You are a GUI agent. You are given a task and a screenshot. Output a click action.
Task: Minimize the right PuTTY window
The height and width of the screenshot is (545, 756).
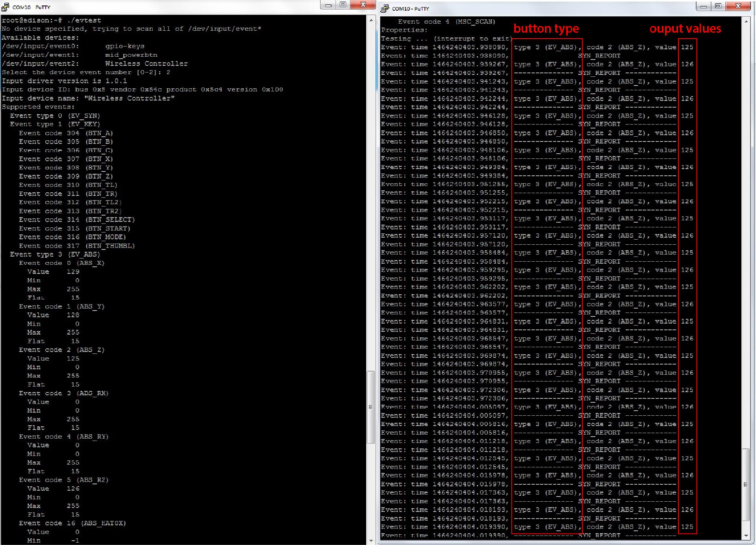(704, 6)
